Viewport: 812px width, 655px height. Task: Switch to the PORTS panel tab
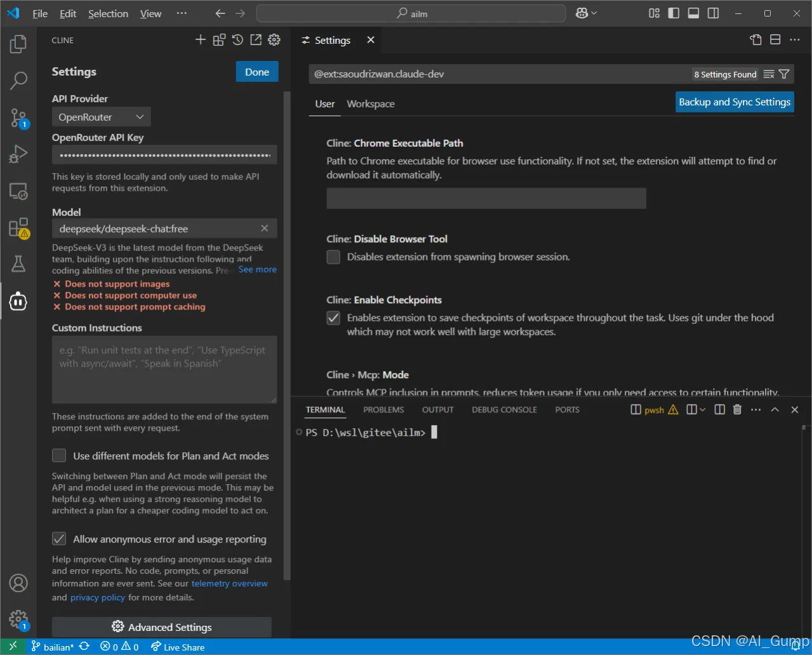[568, 410]
